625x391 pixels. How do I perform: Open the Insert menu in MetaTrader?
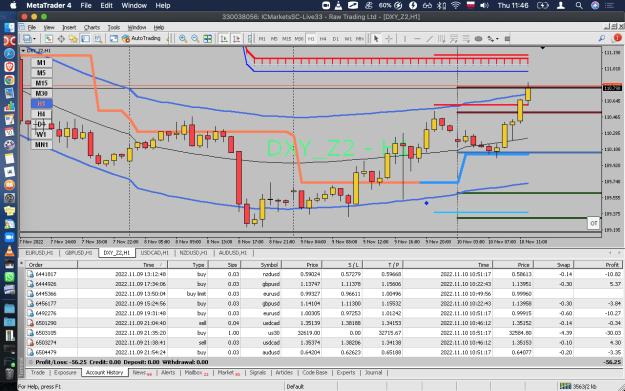(x=69, y=28)
